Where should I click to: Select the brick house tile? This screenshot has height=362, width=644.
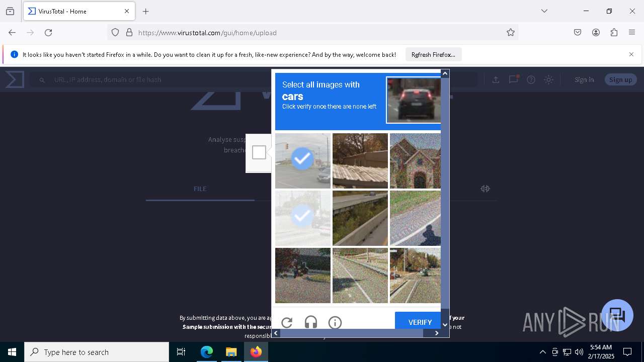415,161
